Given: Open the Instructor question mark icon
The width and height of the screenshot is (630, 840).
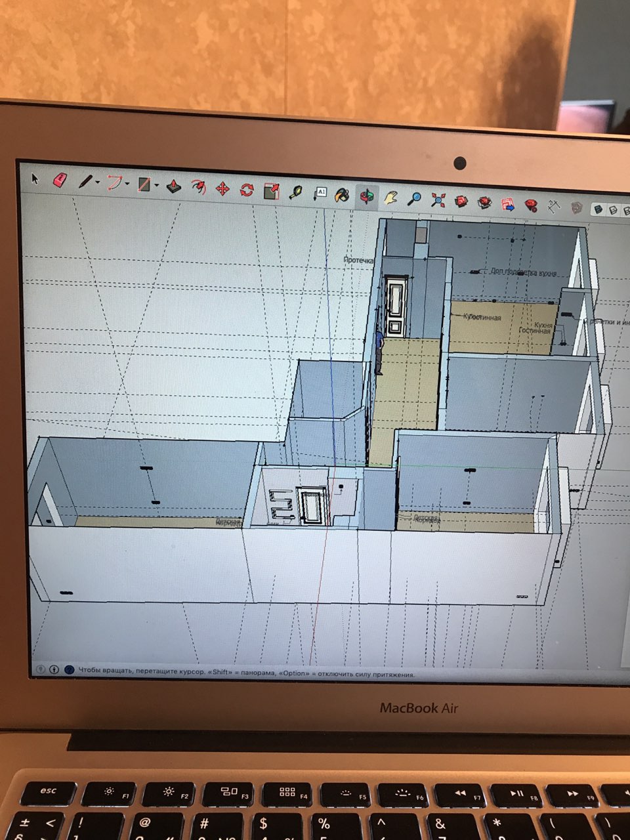Looking at the screenshot, I should point(69,671).
